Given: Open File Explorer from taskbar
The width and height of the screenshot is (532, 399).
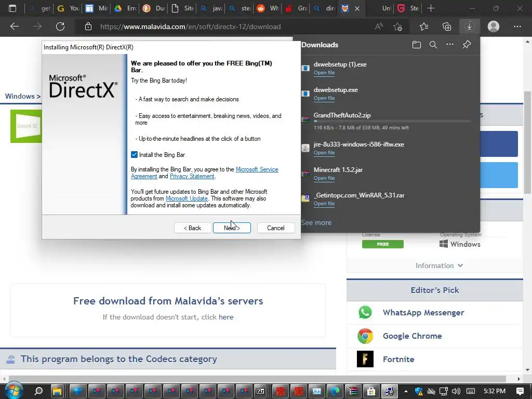Looking at the screenshot, I should pos(57,391).
